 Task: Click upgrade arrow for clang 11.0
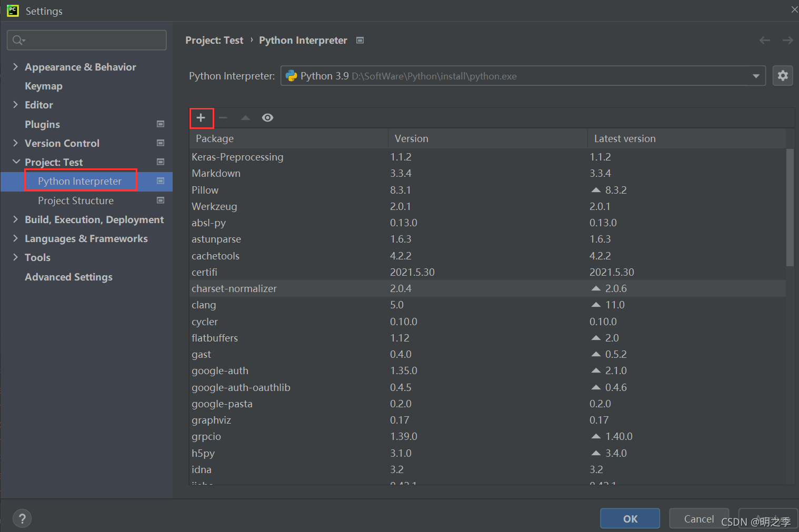click(596, 305)
